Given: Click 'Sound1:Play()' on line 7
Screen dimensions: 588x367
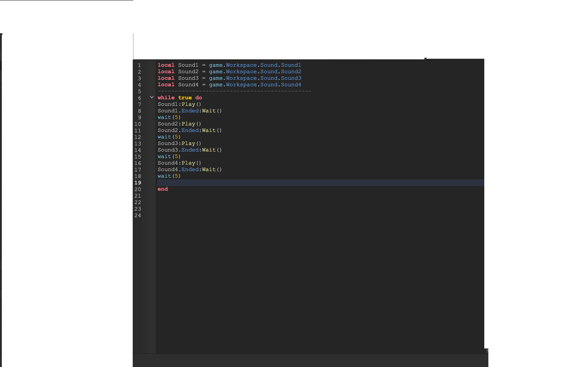Looking at the screenshot, I should [x=179, y=104].
